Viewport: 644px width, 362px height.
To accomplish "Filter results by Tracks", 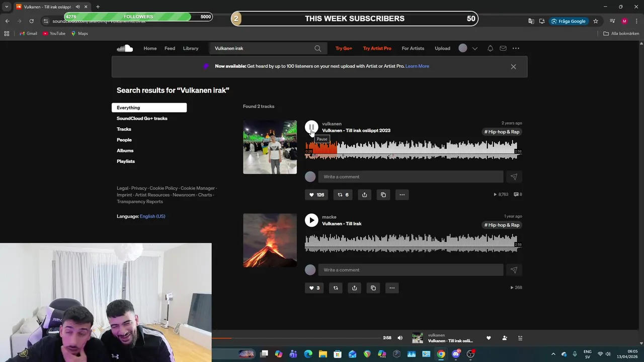I will [x=124, y=129].
